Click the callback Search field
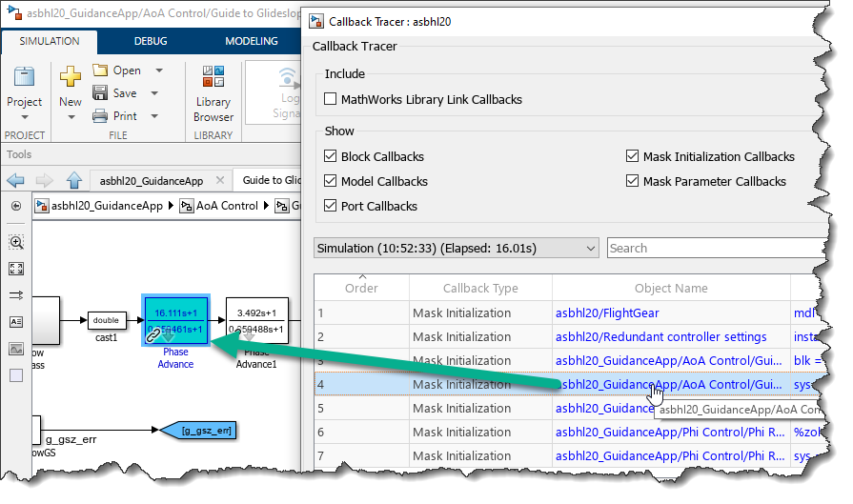This screenshot has width=853, height=504. tap(715, 248)
